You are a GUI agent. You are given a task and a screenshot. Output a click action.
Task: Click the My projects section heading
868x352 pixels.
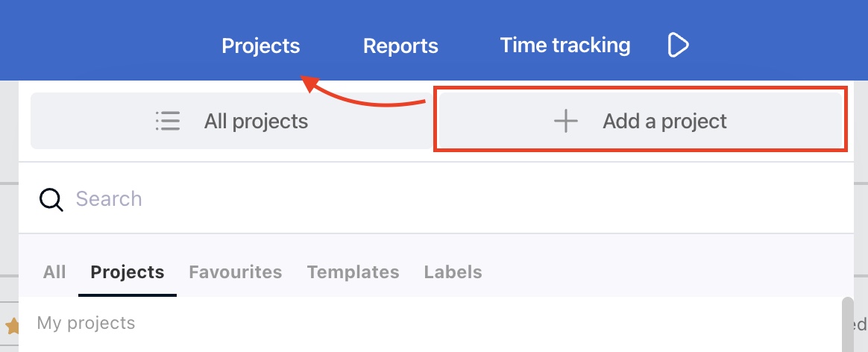pos(86,323)
